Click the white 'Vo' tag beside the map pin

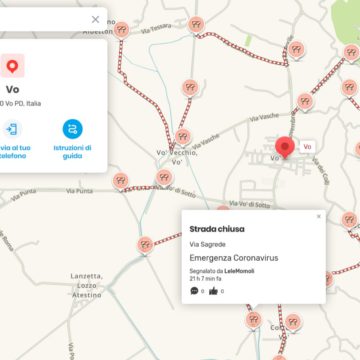click(x=307, y=147)
